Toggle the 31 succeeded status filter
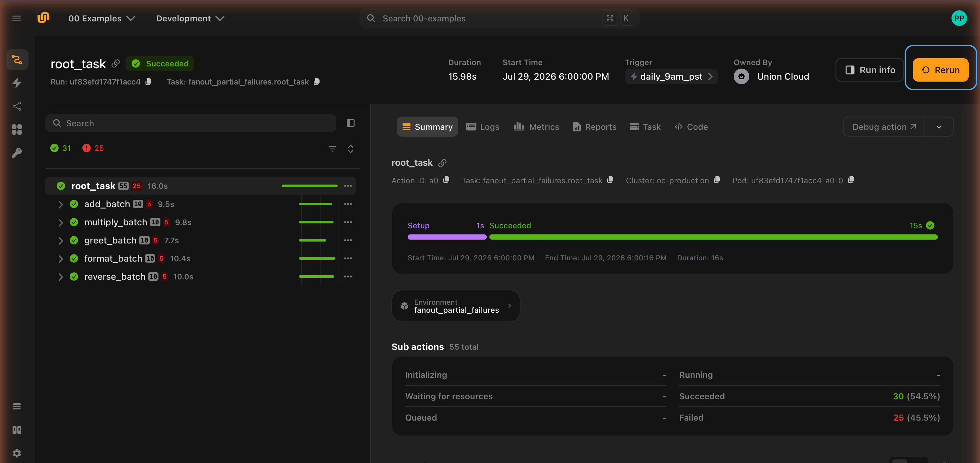Viewport: 980px width, 463px height. tap(61, 148)
